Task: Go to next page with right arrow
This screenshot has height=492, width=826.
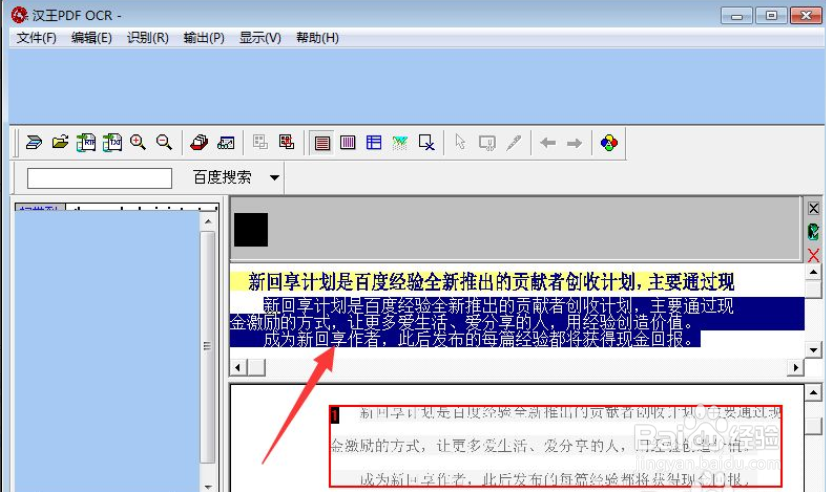Action: (574, 142)
